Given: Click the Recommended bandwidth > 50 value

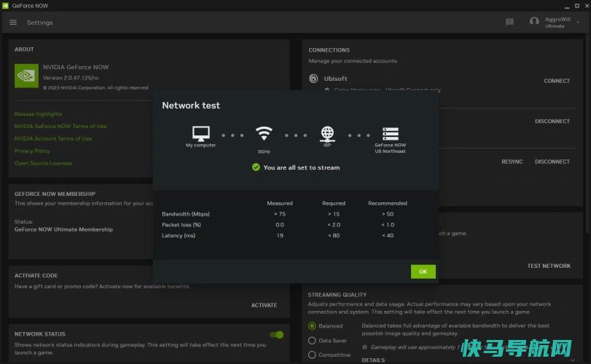Looking at the screenshot, I should [388, 214].
